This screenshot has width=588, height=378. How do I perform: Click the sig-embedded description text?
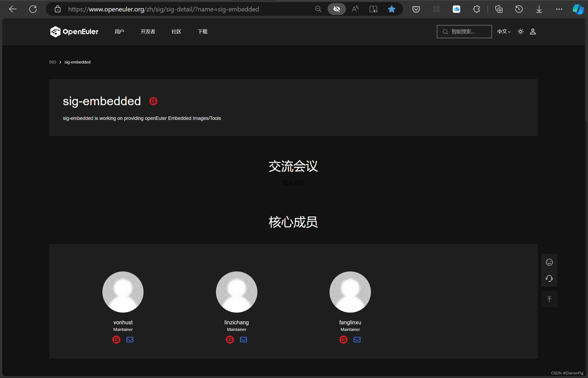[x=142, y=118]
